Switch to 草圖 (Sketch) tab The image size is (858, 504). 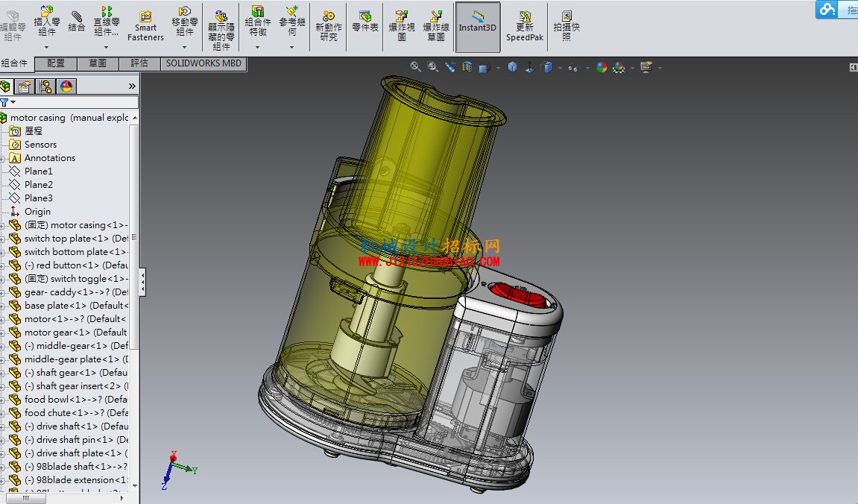(98, 63)
